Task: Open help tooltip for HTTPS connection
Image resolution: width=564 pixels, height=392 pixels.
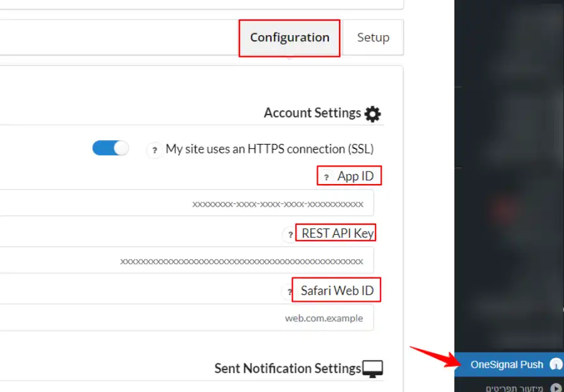Action: [155, 150]
